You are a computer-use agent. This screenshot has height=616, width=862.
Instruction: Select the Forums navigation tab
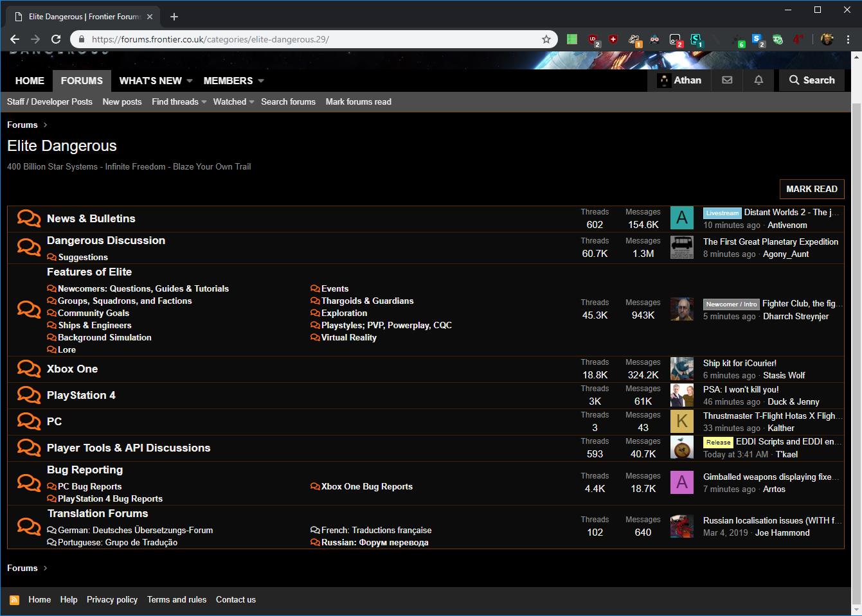click(82, 80)
